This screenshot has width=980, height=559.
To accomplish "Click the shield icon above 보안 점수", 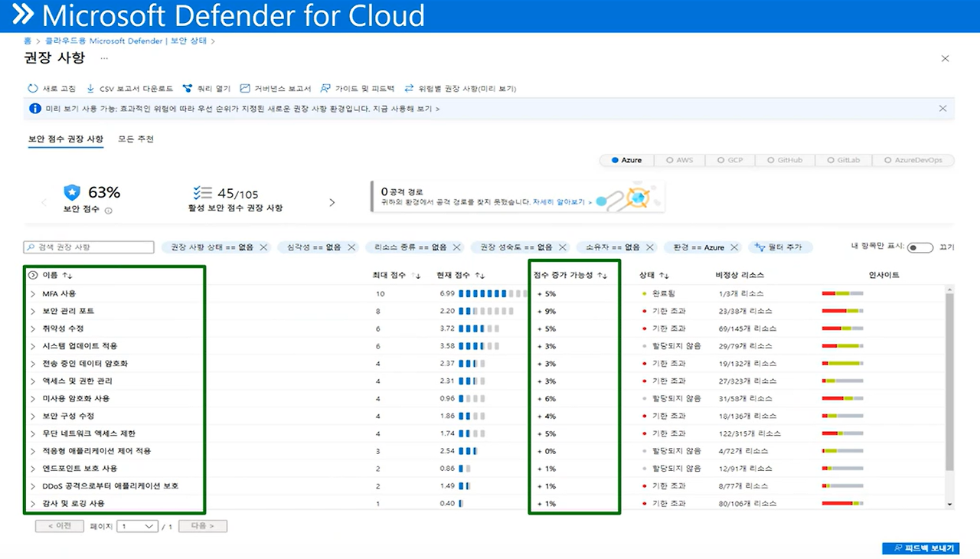I will pos(72,192).
